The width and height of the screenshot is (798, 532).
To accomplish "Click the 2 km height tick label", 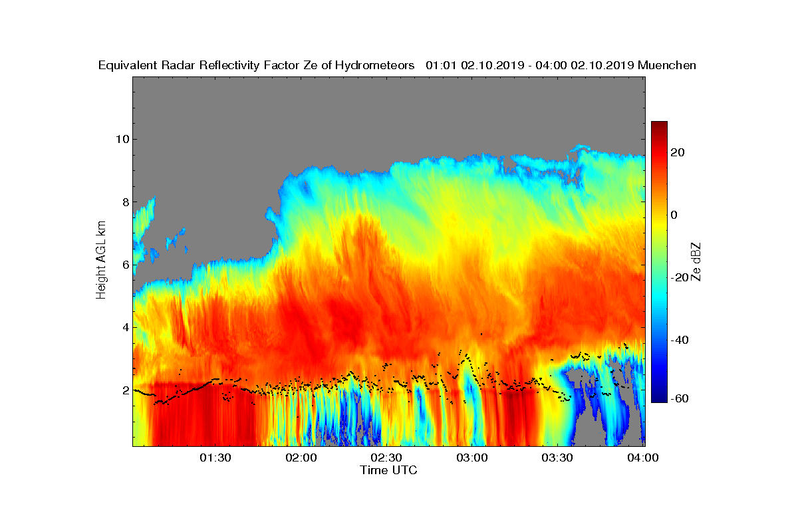I will pyautogui.click(x=124, y=390).
